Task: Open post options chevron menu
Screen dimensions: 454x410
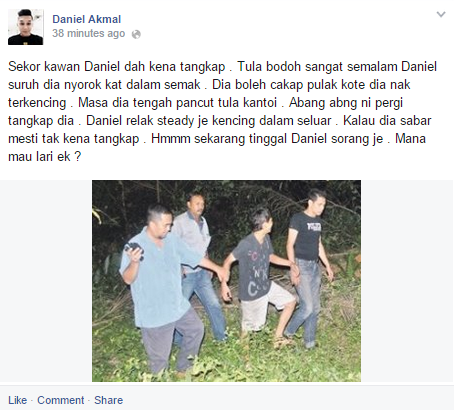Action: [x=441, y=14]
